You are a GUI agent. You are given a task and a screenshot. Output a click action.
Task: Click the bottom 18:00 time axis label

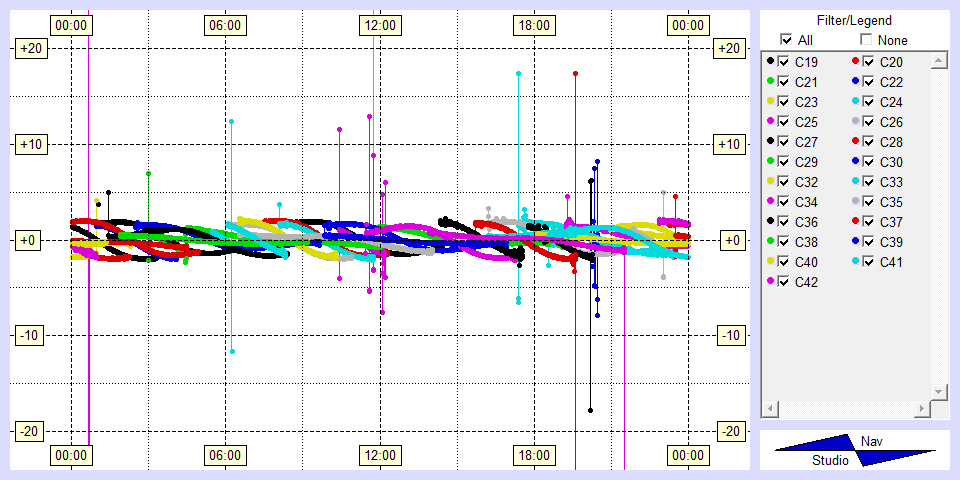point(533,456)
